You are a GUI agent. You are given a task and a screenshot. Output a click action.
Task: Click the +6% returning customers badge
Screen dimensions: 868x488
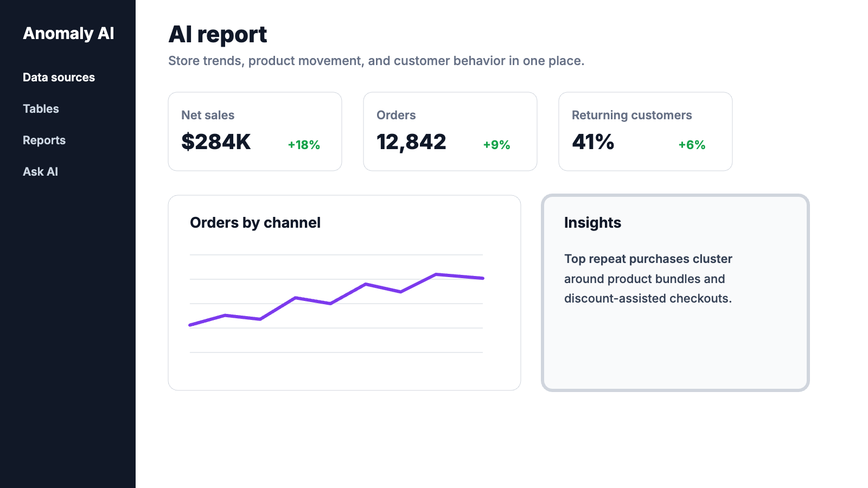pos(692,145)
